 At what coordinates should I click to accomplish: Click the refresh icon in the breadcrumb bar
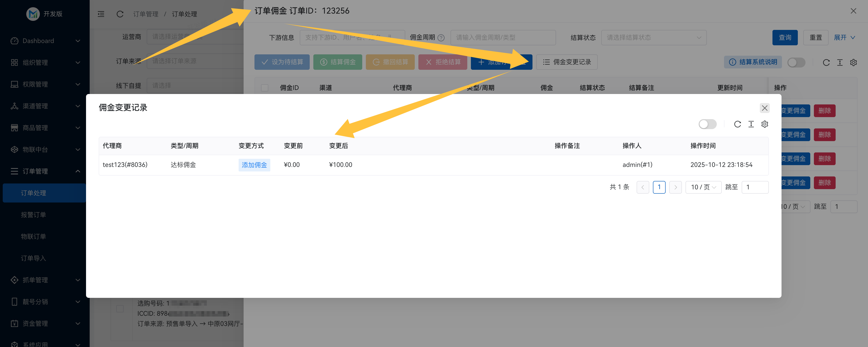tap(120, 14)
